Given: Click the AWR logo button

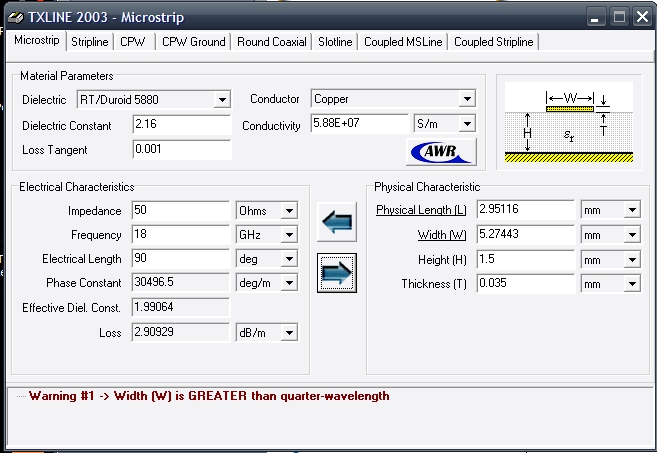Looking at the screenshot, I should tap(441, 152).
